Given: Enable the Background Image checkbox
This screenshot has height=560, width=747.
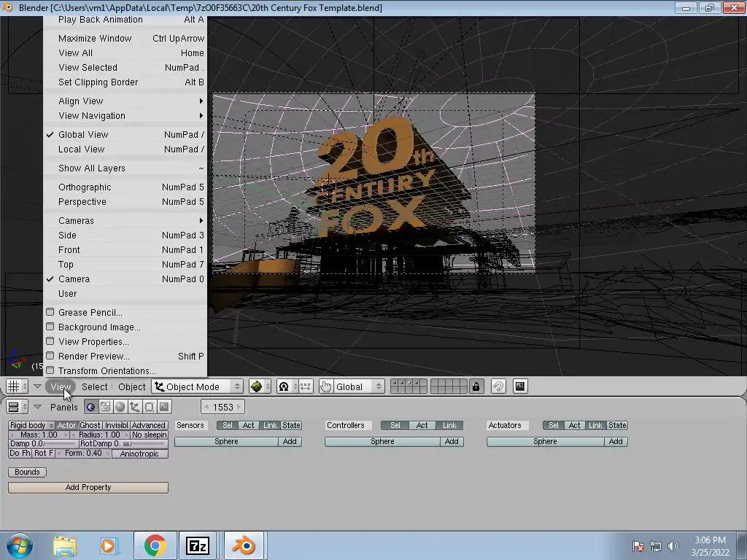Looking at the screenshot, I should click(x=50, y=327).
